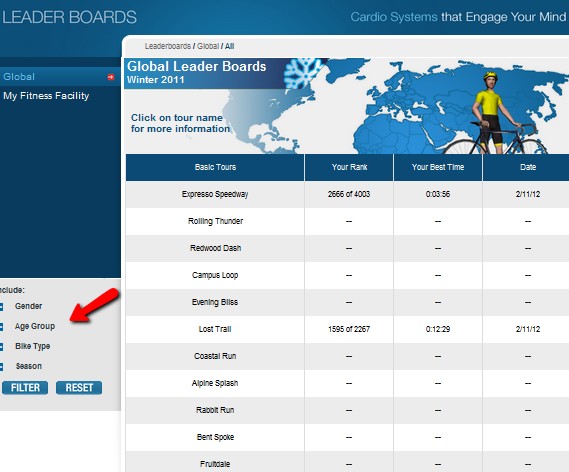Click the snowflake winter season icon
Screen dimensions: 569x472
point(303,72)
